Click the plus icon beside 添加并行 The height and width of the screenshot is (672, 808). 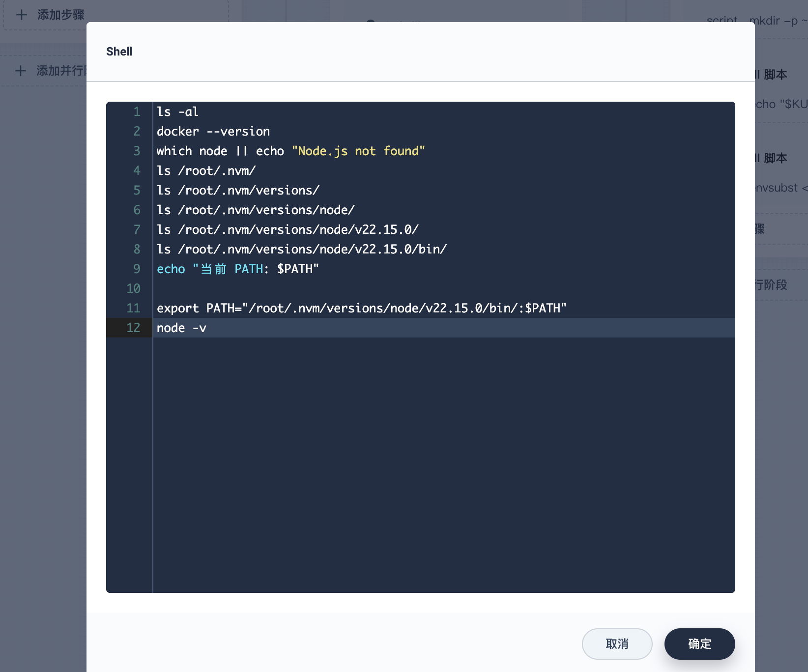tap(21, 71)
